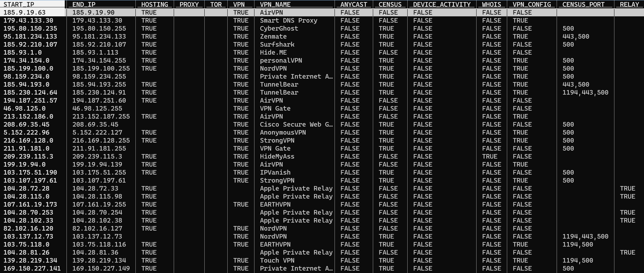Screen dimensions: 644x273
Task: Click census port 1194,500 for 103.75.118.0
Action: [x=578, y=244]
